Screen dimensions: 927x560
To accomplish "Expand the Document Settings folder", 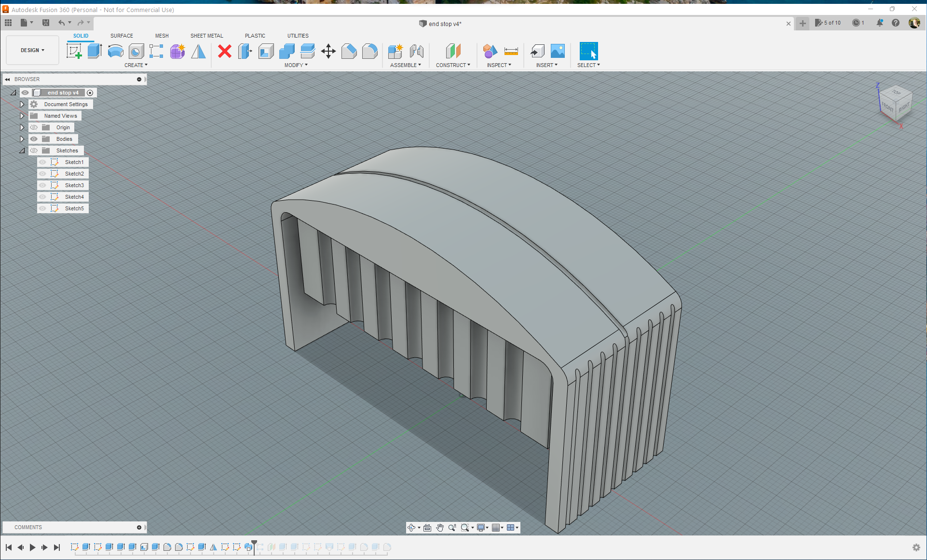I will click(22, 104).
